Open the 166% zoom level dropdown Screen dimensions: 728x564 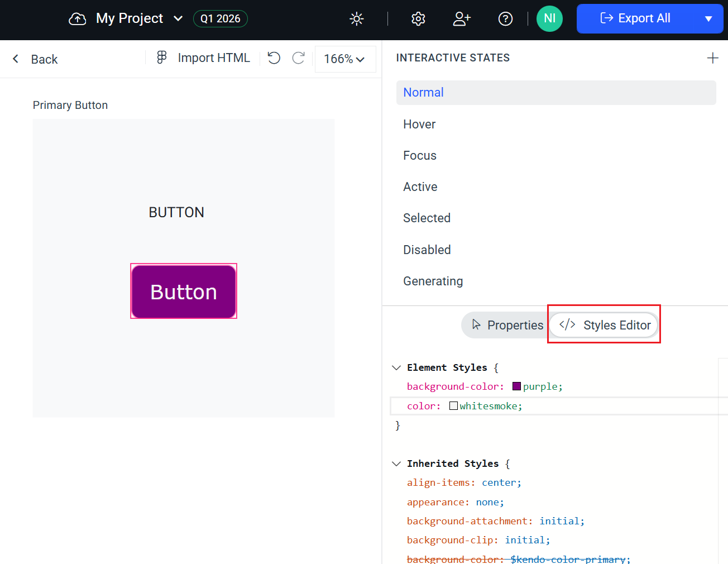pyautogui.click(x=345, y=59)
